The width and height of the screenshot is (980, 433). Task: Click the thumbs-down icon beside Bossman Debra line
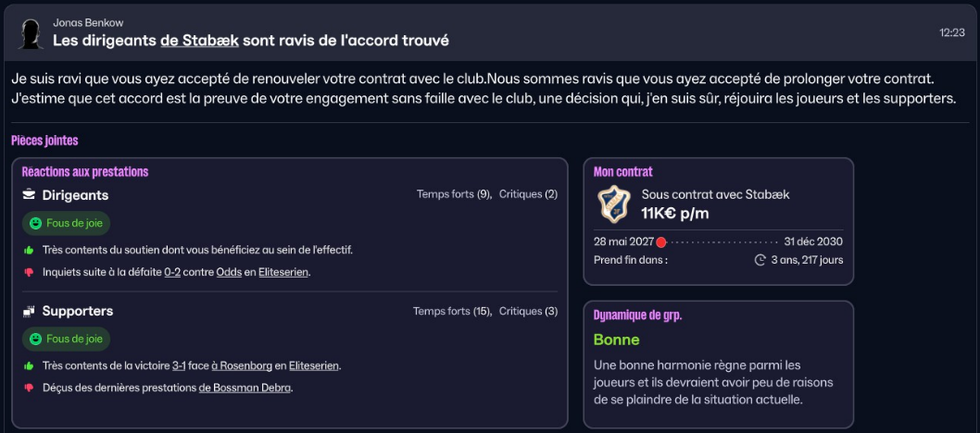coord(29,388)
